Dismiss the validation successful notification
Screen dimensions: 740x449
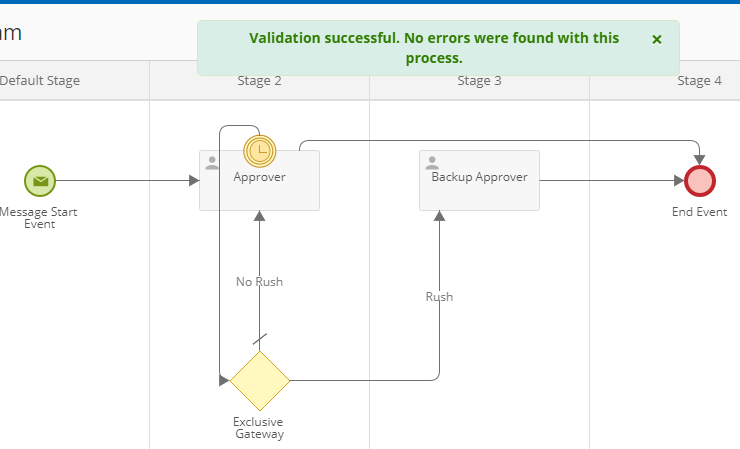(x=657, y=39)
